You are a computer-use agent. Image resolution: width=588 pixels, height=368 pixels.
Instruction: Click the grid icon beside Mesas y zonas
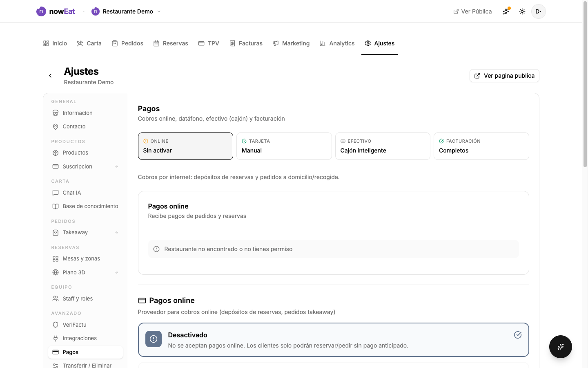point(56,259)
